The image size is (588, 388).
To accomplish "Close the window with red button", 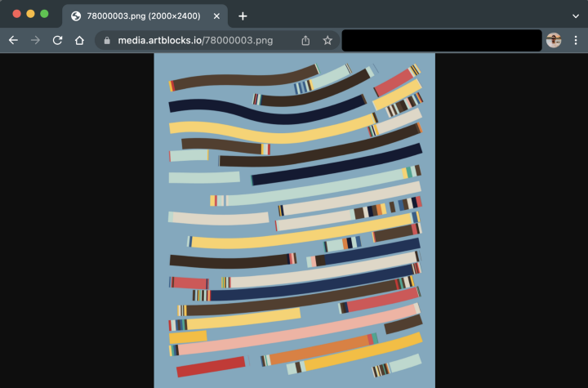I will pos(17,14).
